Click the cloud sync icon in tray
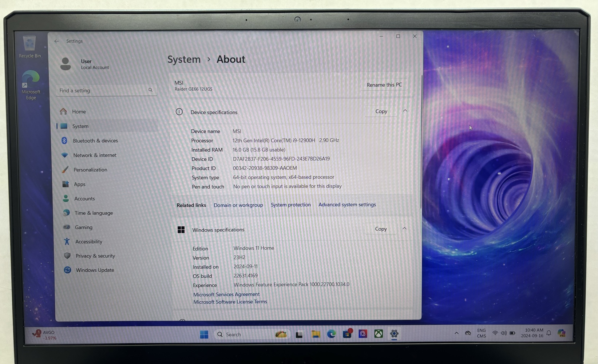The height and width of the screenshot is (364, 598). pyautogui.click(x=468, y=333)
